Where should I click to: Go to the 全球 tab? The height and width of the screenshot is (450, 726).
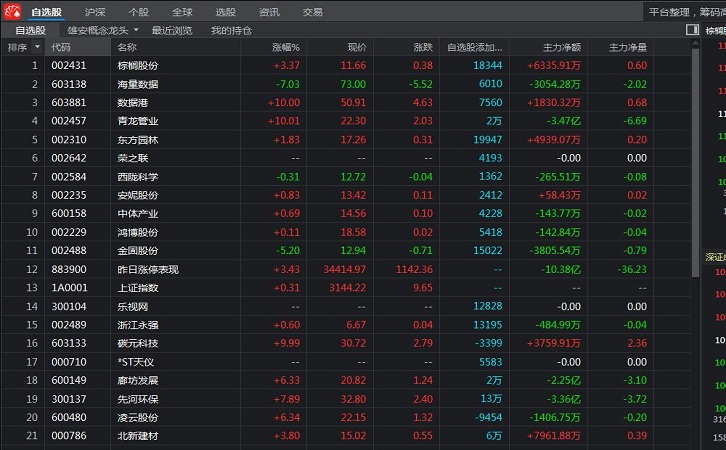182,12
